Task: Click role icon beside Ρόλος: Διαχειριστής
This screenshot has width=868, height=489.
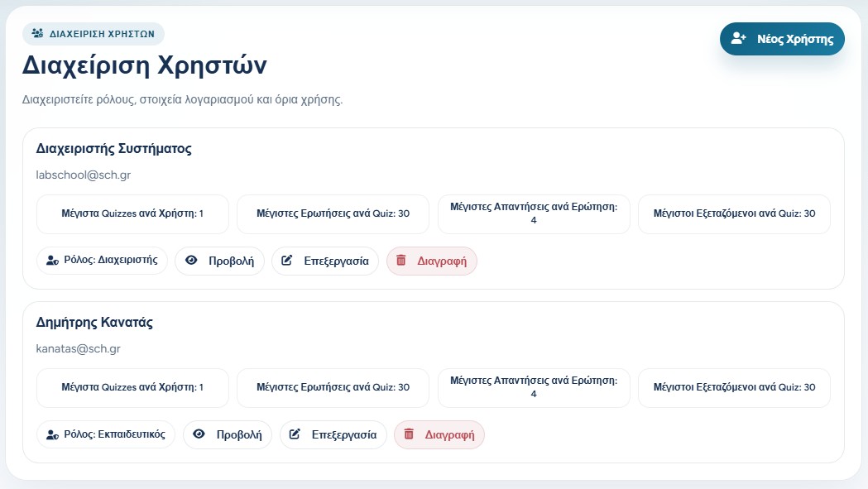Action: point(53,261)
